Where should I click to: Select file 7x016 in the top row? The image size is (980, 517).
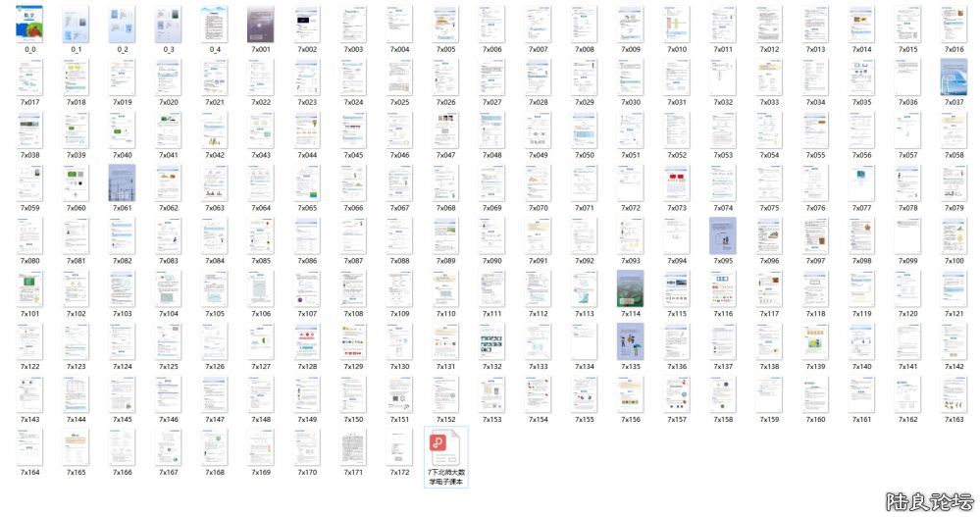click(954, 24)
